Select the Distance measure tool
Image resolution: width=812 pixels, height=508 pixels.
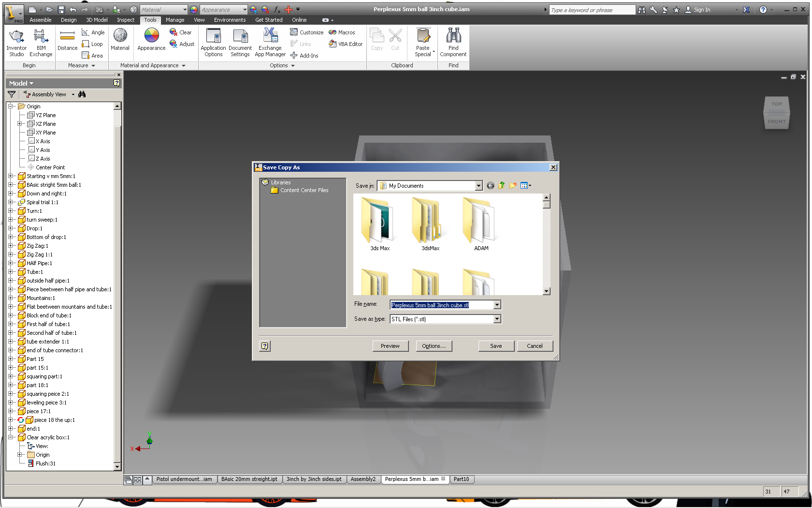[x=67, y=40]
